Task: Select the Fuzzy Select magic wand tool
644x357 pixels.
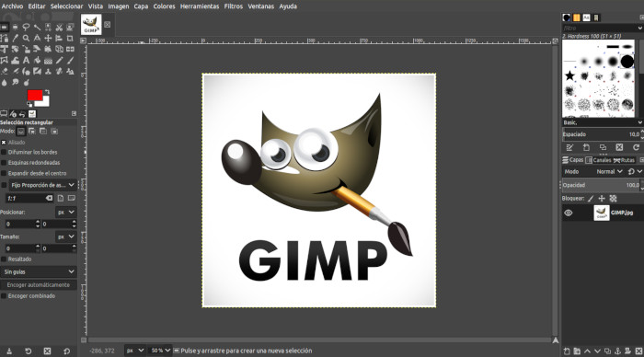Action: pos(37,27)
